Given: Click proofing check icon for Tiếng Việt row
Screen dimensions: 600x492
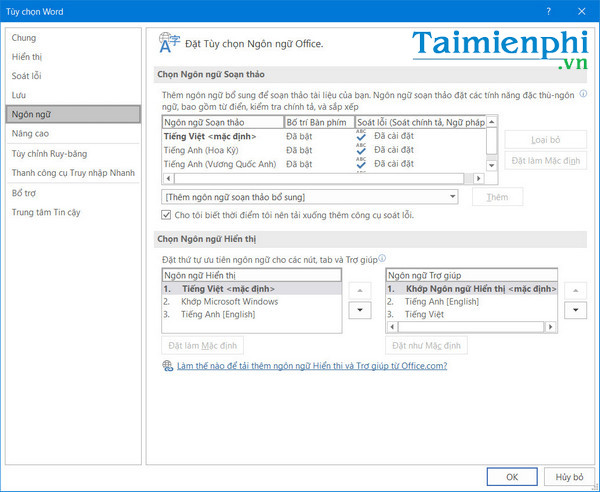Looking at the screenshot, I should pyautogui.click(x=361, y=135).
